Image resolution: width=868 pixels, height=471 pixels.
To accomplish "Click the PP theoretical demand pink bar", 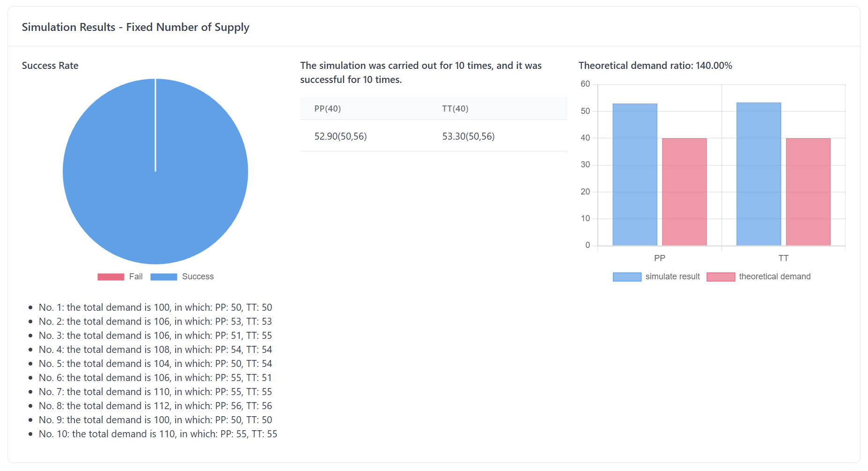I will click(684, 192).
